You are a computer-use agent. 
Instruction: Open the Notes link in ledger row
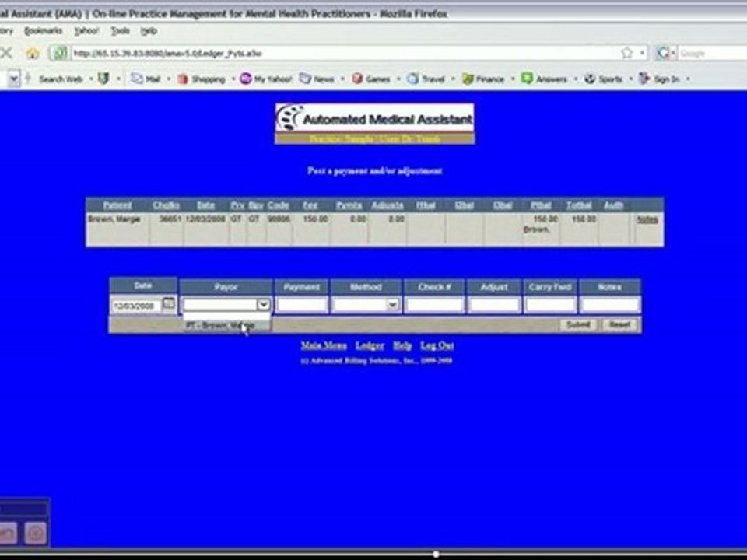coord(647,219)
